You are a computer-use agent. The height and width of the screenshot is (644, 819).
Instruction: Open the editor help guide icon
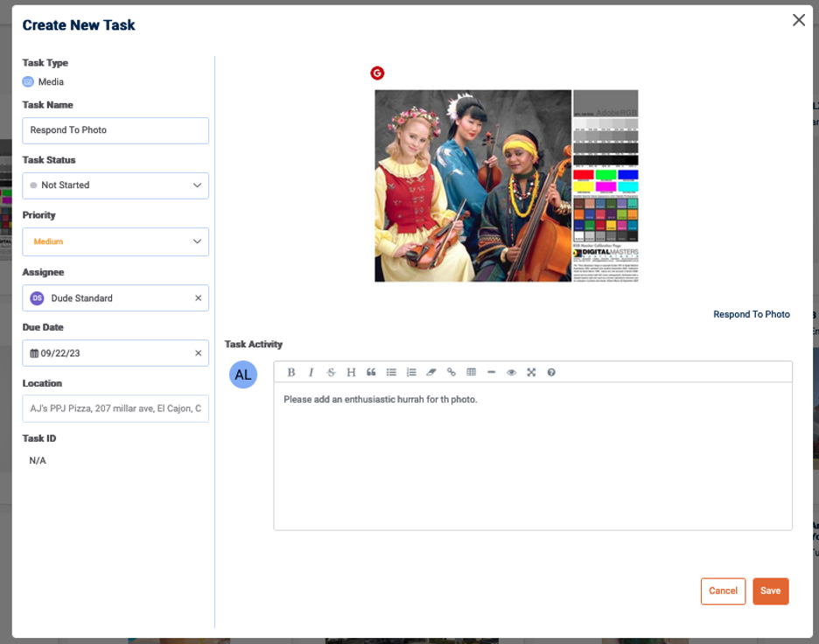tap(551, 372)
